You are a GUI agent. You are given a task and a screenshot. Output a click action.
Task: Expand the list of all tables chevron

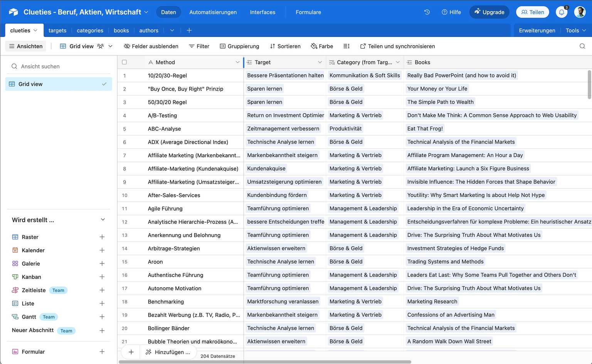pos(172,30)
